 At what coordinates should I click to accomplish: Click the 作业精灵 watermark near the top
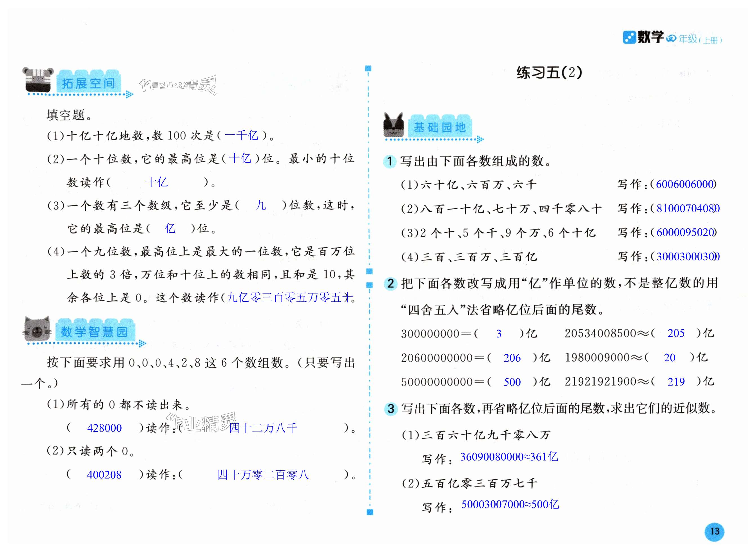click(x=178, y=85)
